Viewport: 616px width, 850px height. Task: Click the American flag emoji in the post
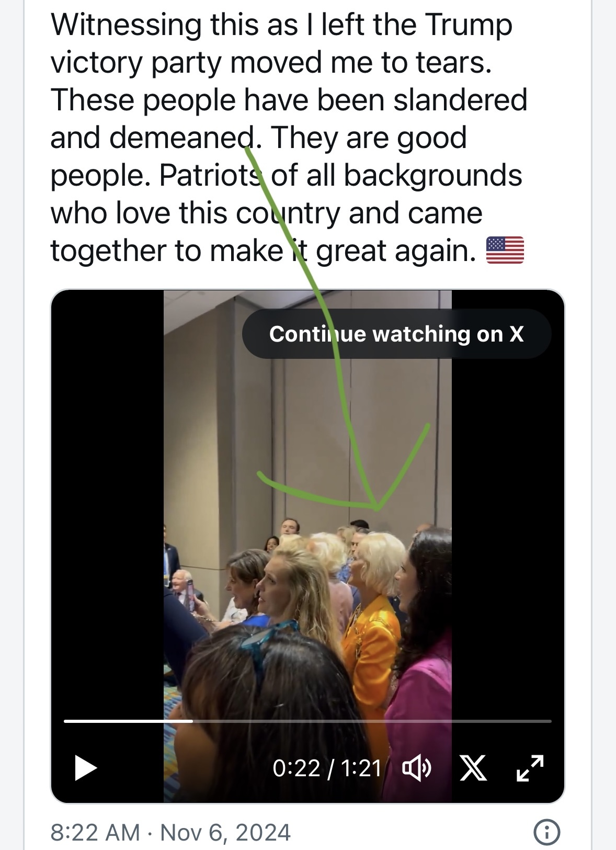pyautogui.click(x=505, y=250)
